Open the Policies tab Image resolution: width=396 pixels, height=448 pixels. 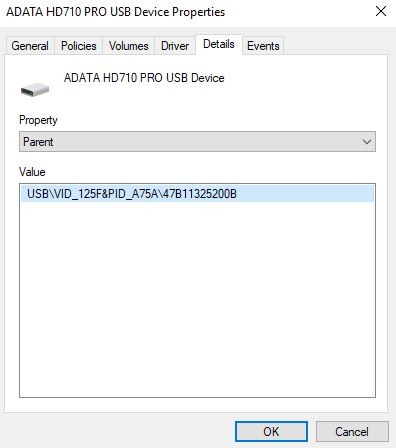[79, 46]
